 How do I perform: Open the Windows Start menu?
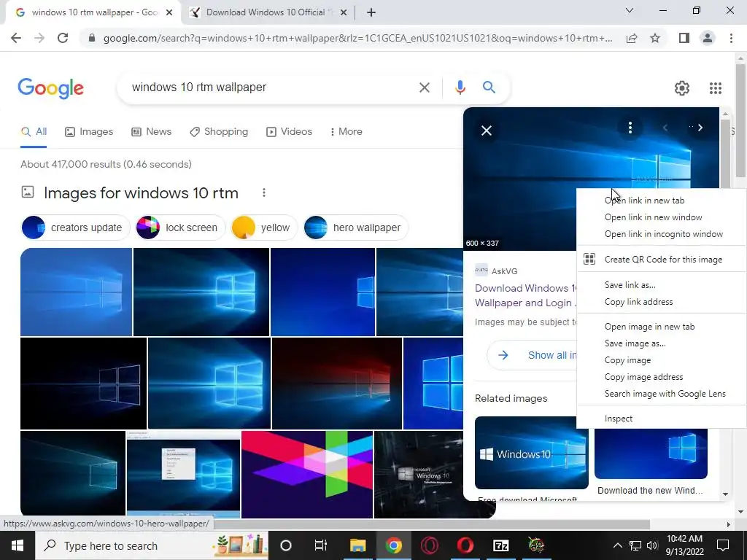pyautogui.click(x=18, y=545)
